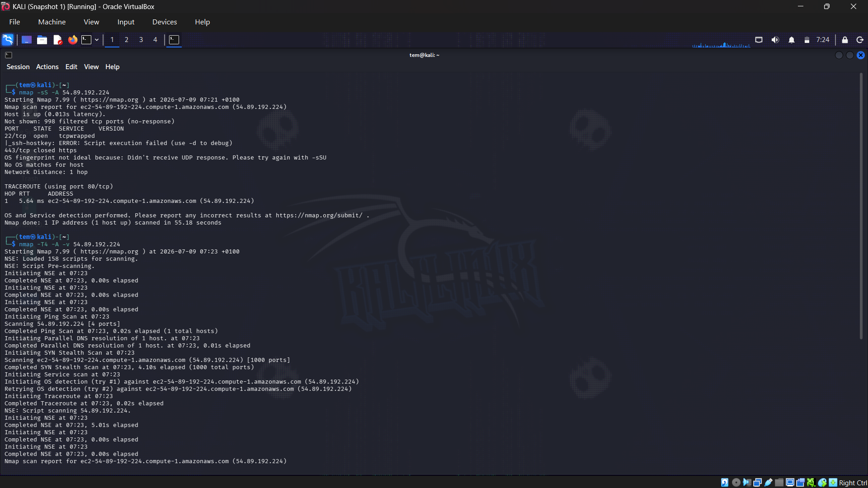This screenshot has width=868, height=488.
Task: Click the 'nmap -T4 -A -v 54.89.192.224' command
Action: click(x=70, y=244)
